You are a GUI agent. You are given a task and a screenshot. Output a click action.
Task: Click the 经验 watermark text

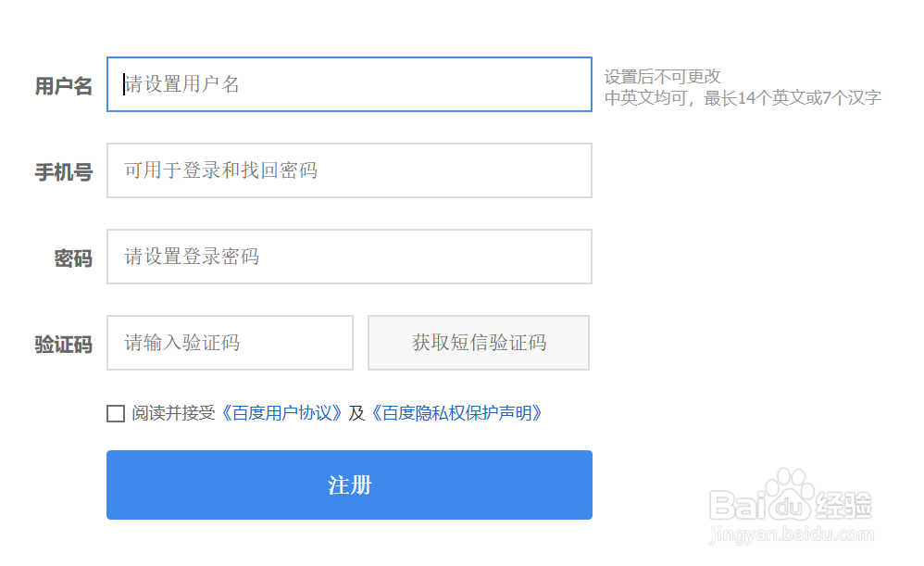coord(843,506)
